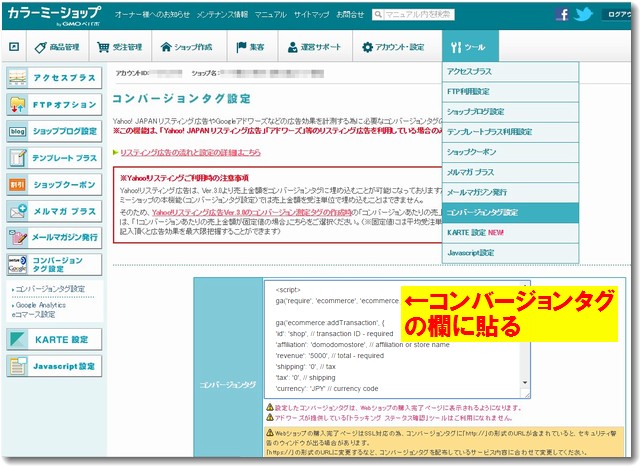This screenshot has height=466, width=640.
Task: Select アクセスプラス in the ツール dropdown
Action: [x=510, y=71]
